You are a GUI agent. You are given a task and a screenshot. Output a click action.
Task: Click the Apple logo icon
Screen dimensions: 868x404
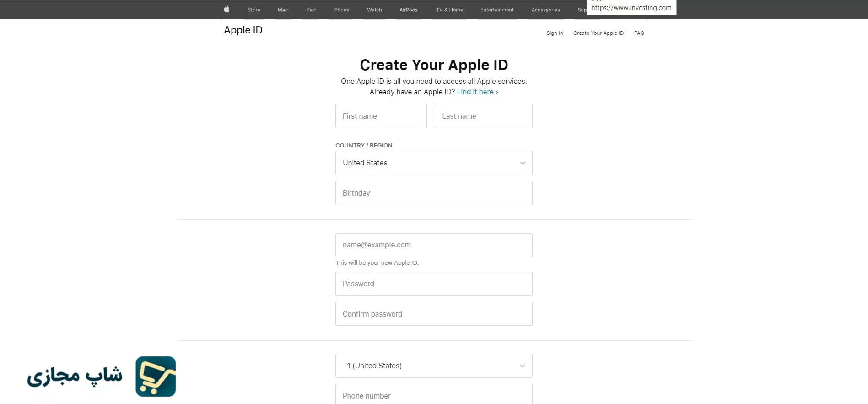pyautogui.click(x=226, y=9)
